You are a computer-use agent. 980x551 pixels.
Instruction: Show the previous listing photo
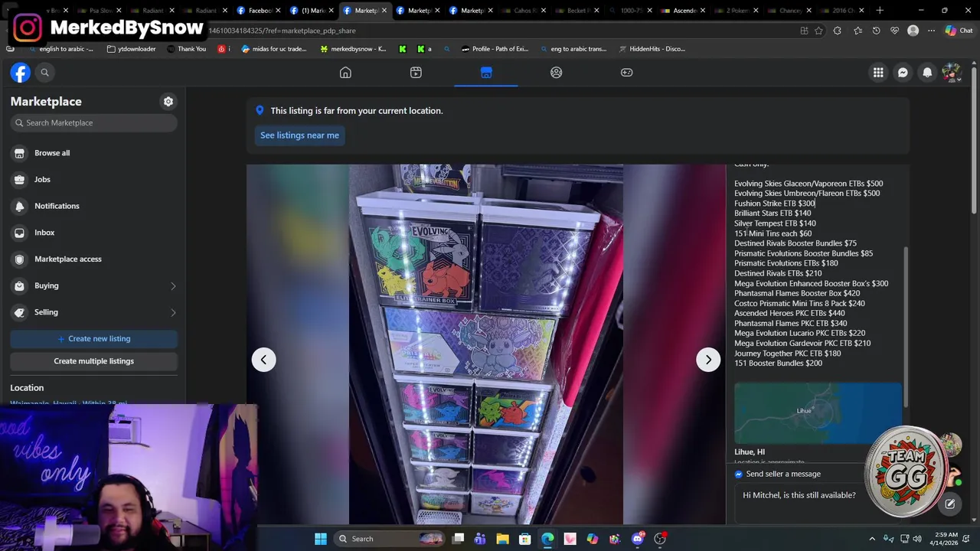coord(263,360)
